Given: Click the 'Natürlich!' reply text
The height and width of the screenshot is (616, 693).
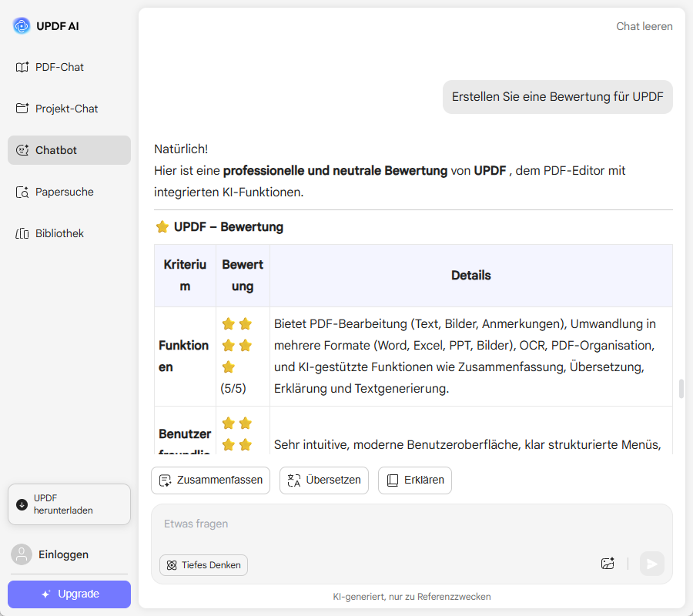Looking at the screenshot, I should 181,149.
